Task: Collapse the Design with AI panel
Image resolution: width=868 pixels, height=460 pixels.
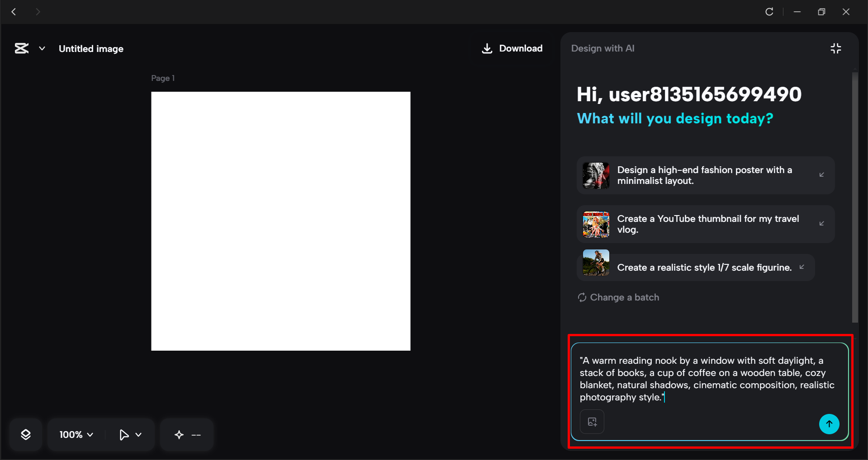Action: [x=835, y=48]
